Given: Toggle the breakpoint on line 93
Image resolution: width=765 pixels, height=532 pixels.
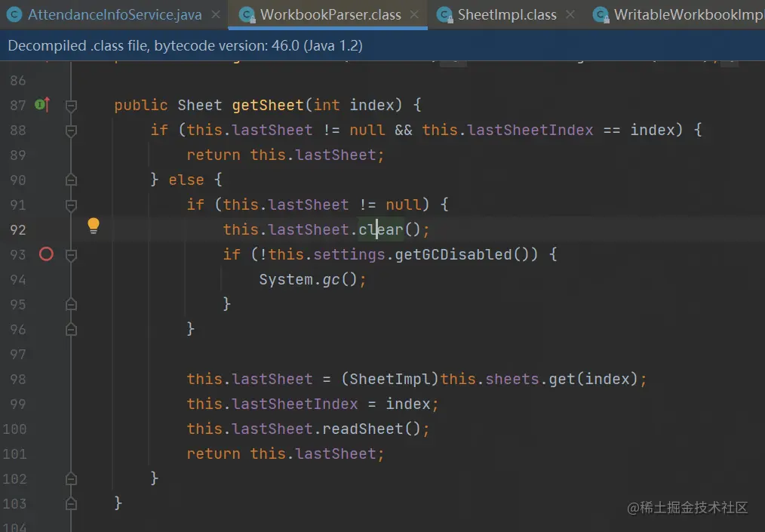Looking at the screenshot, I should (46, 254).
